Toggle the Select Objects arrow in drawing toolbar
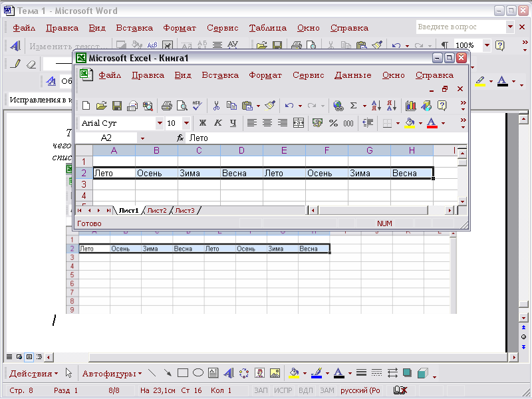This screenshot has height=399, width=532. (69, 373)
